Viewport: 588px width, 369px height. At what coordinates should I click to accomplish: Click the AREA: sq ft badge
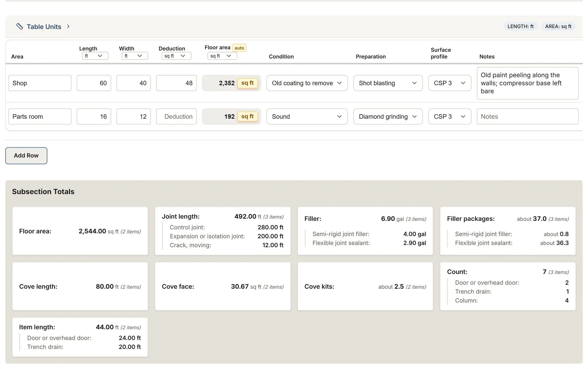click(x=558, y=26)
